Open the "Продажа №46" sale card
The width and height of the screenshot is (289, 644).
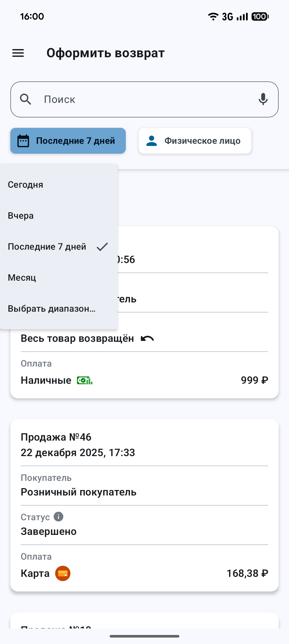click(x=144, y=445)
